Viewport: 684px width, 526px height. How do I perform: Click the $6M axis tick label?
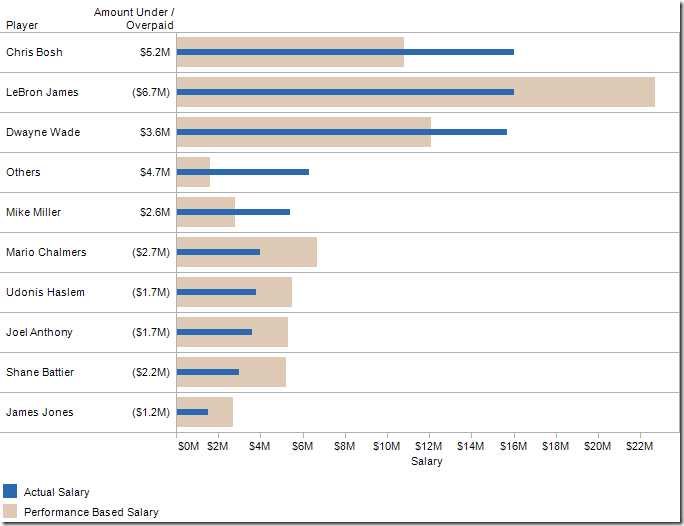(x=302, y=446)
